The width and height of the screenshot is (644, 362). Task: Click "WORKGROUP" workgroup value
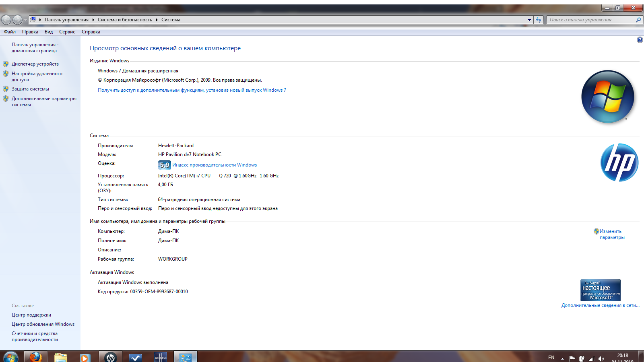coord(173,259)
